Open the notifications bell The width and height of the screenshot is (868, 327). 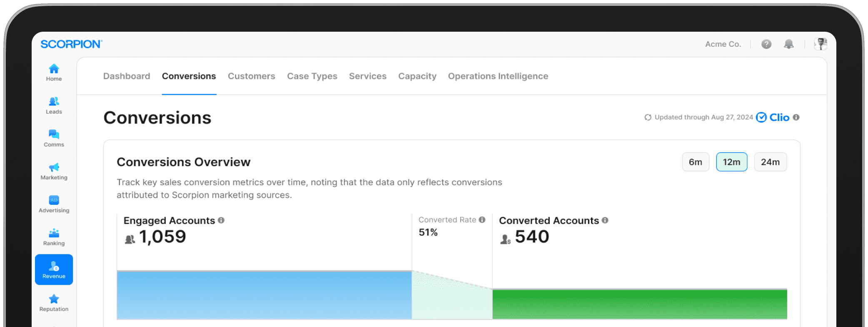788,44
